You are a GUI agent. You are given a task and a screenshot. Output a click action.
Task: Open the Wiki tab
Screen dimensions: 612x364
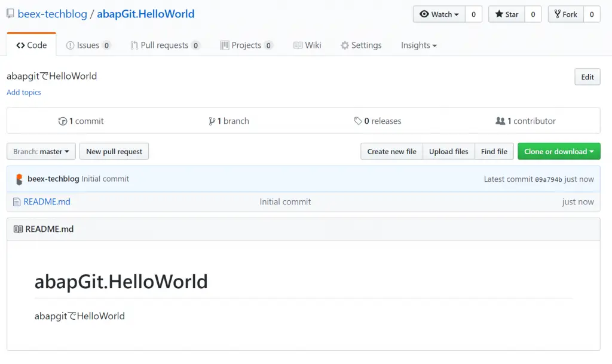coord(307,45)
